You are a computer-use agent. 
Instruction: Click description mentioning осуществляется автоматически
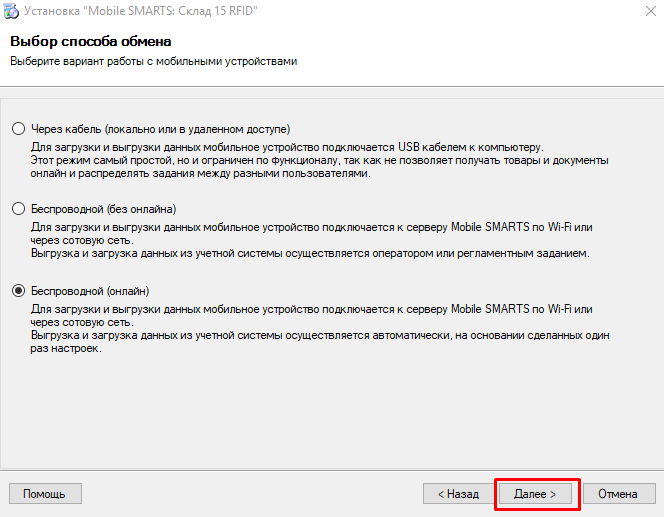[x=320, y=329]
